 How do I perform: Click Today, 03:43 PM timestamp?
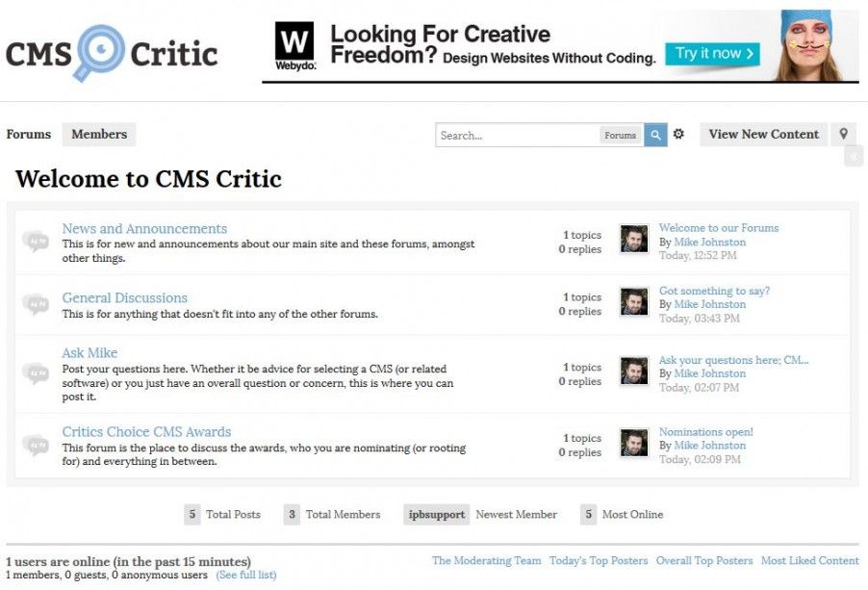tap(700, 319)
